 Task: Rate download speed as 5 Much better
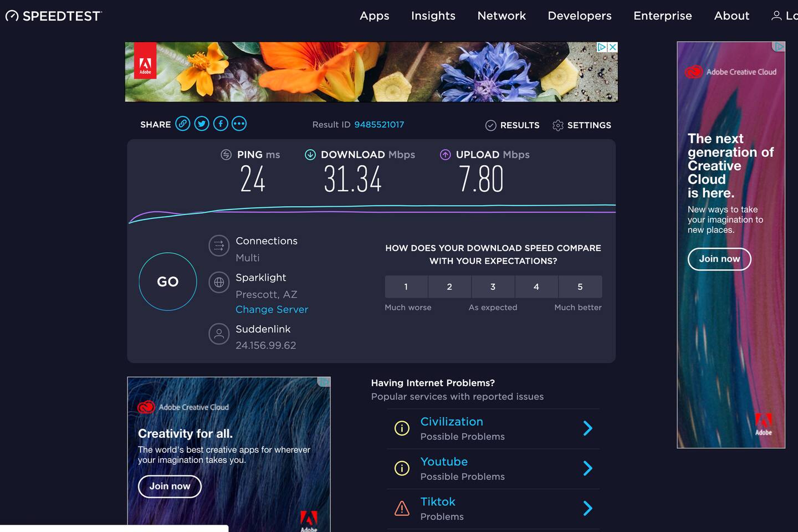[580, 287]
